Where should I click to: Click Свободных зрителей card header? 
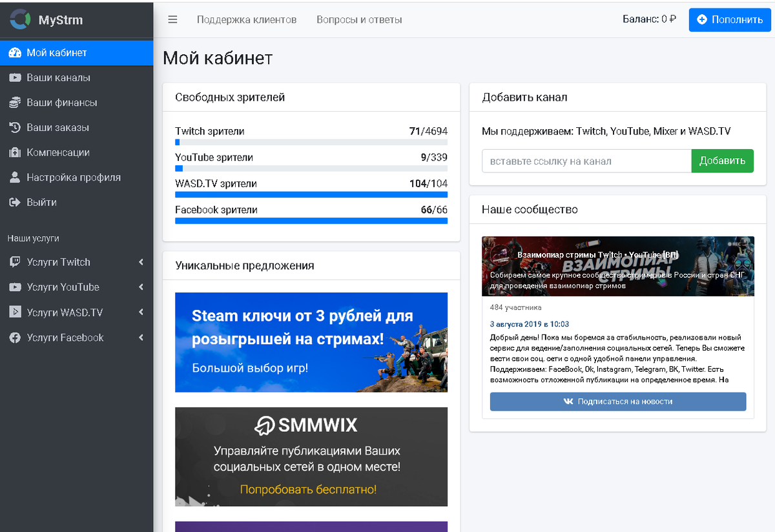[311, 97]
